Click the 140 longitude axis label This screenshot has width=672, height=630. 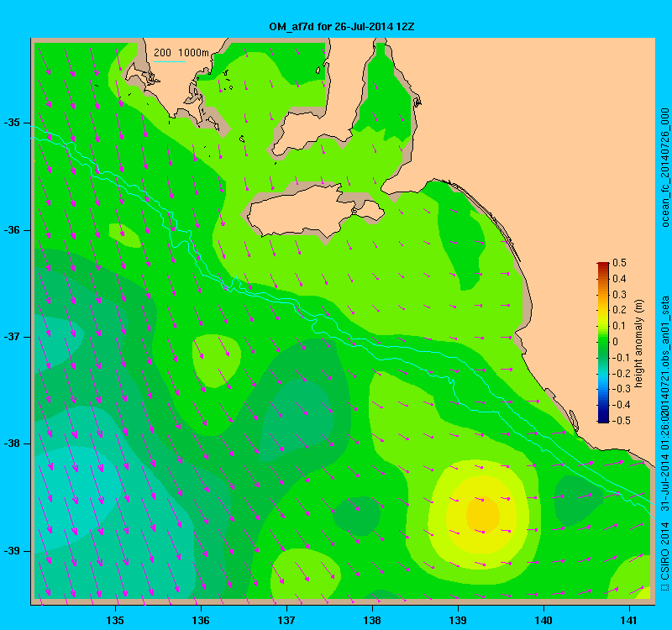click(x=543, y=620)
